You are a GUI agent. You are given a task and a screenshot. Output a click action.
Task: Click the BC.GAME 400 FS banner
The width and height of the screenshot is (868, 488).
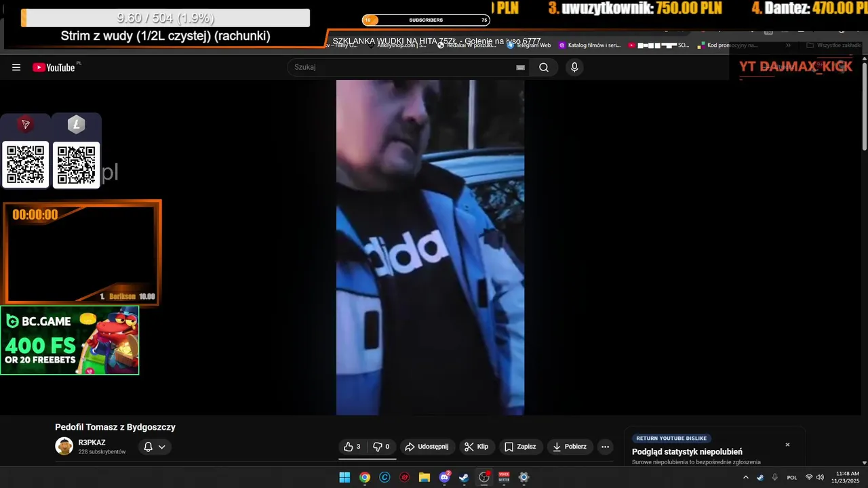[70, 340]
